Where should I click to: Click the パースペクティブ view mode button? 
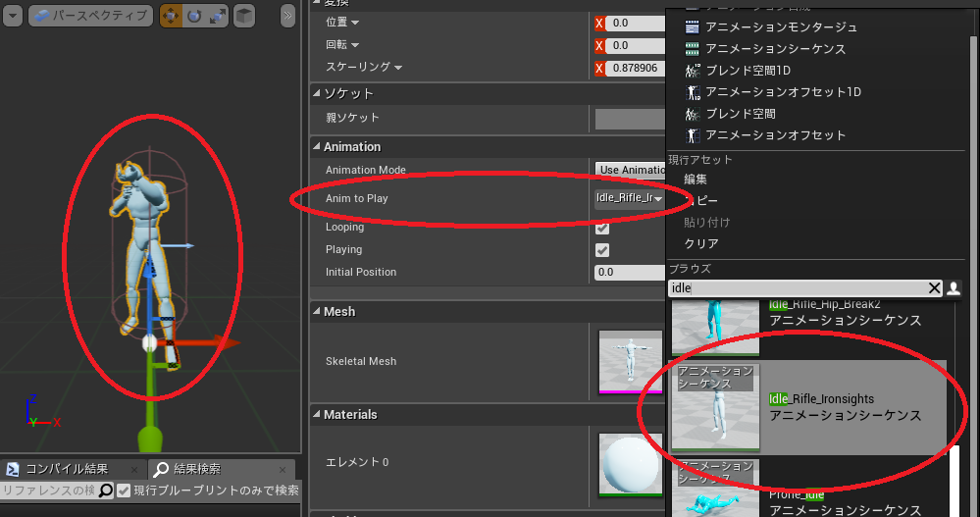point(90,15)
